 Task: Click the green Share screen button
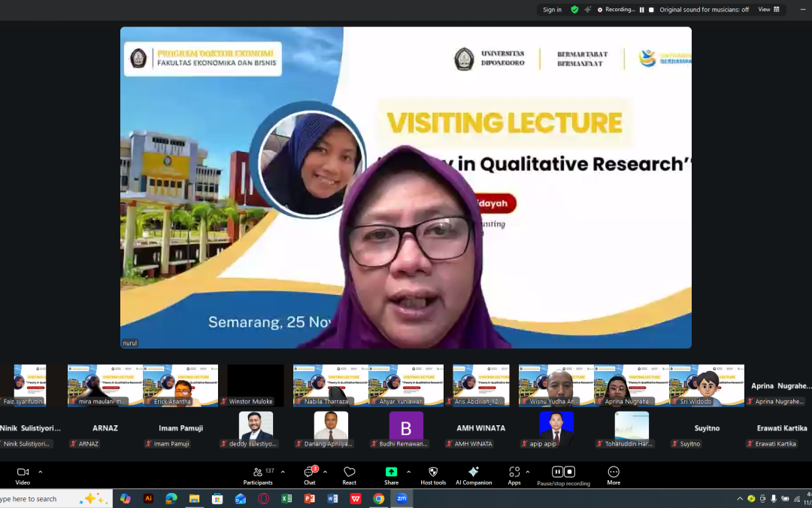click(x=391, y=475)
